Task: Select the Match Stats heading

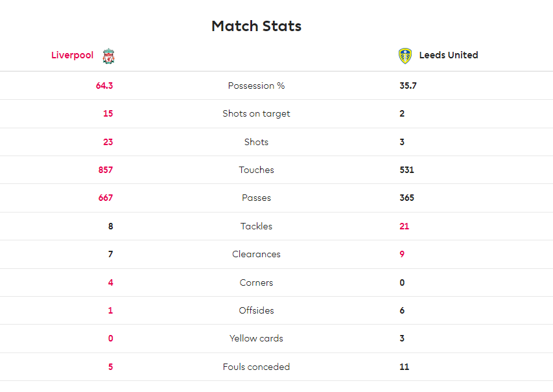Action: point(256,26)
